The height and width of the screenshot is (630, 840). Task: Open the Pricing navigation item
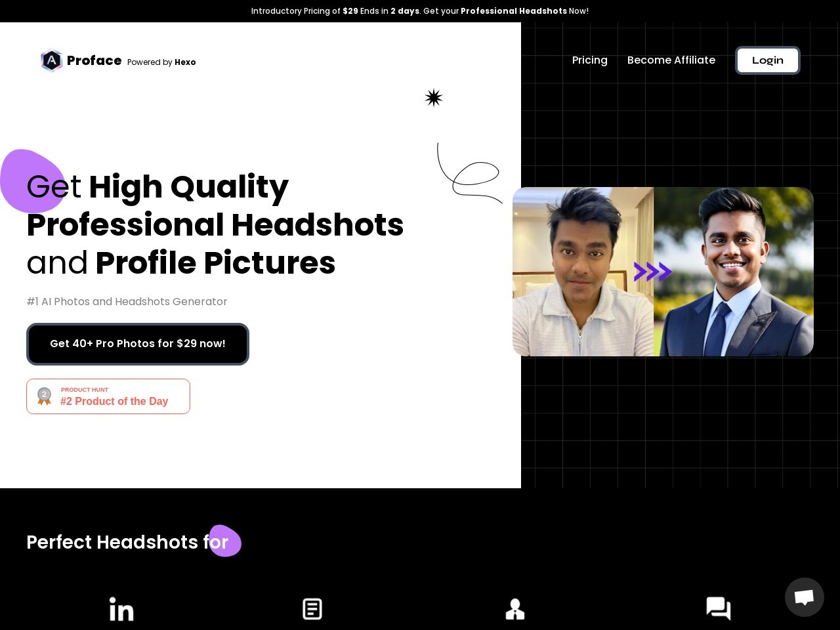click(x=589, y=60)
